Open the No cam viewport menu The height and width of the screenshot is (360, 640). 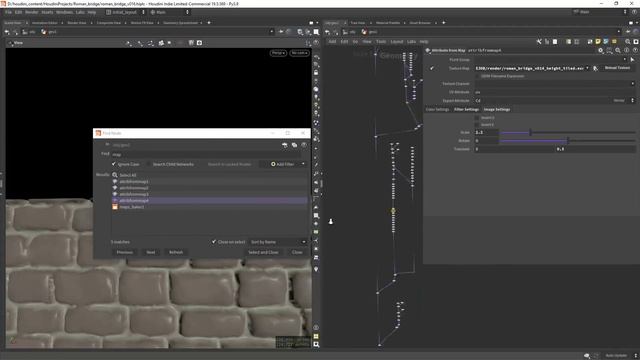tap(299, 53)
